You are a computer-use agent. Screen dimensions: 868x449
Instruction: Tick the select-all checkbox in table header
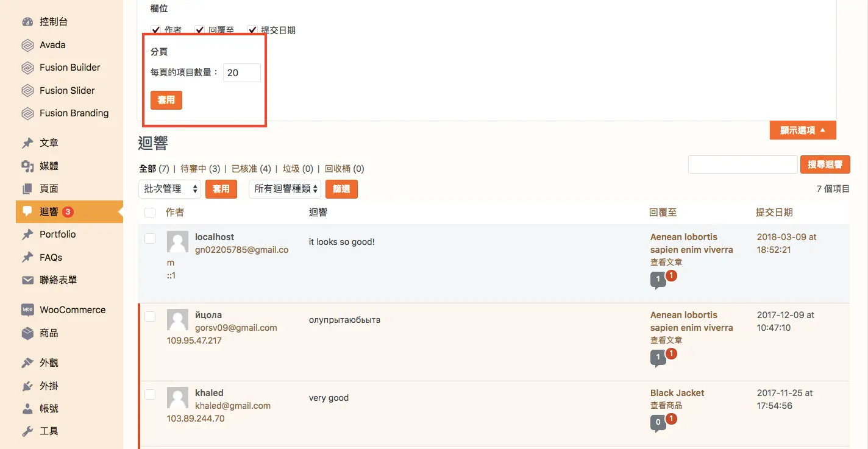pos(150,213)
